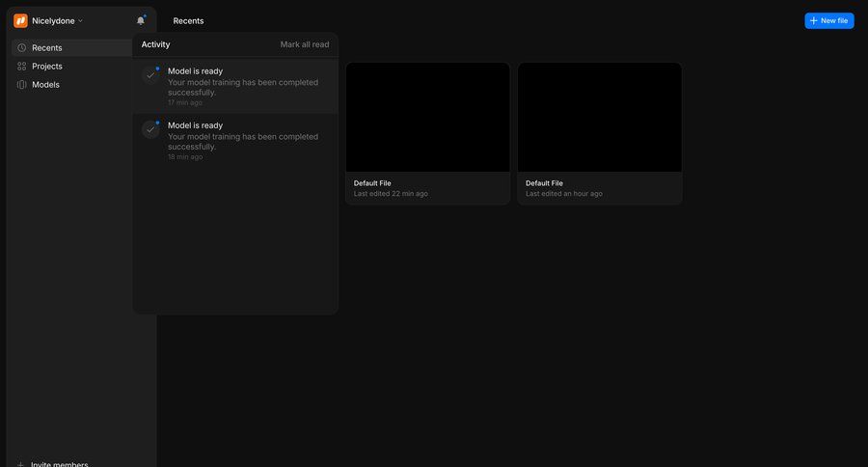This screenshot has height=467, width=868.
Task: Click checkmark icon of 17 min ago notification
Action: [x=150, y=75]
